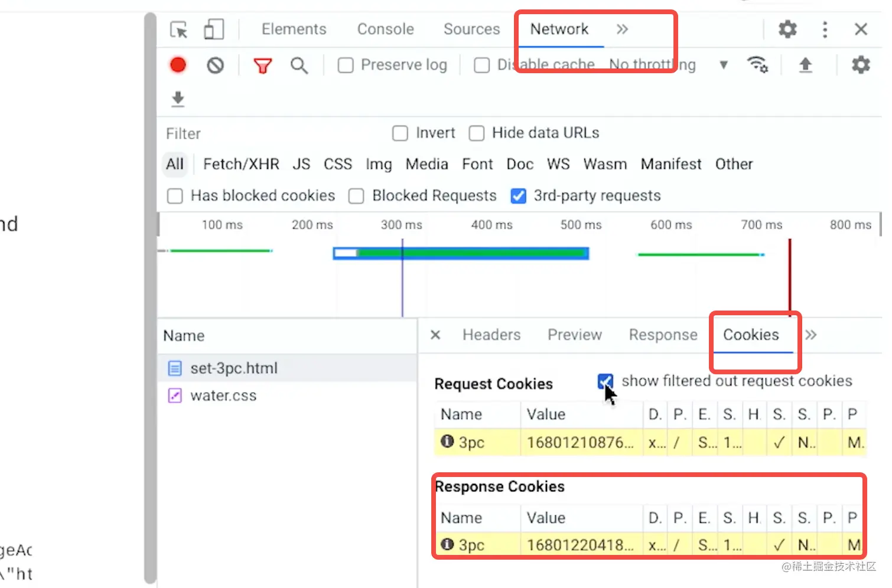The image size is (892, 588).
Task: Click set-3pc.html document icon
Action: pos(175,368)
